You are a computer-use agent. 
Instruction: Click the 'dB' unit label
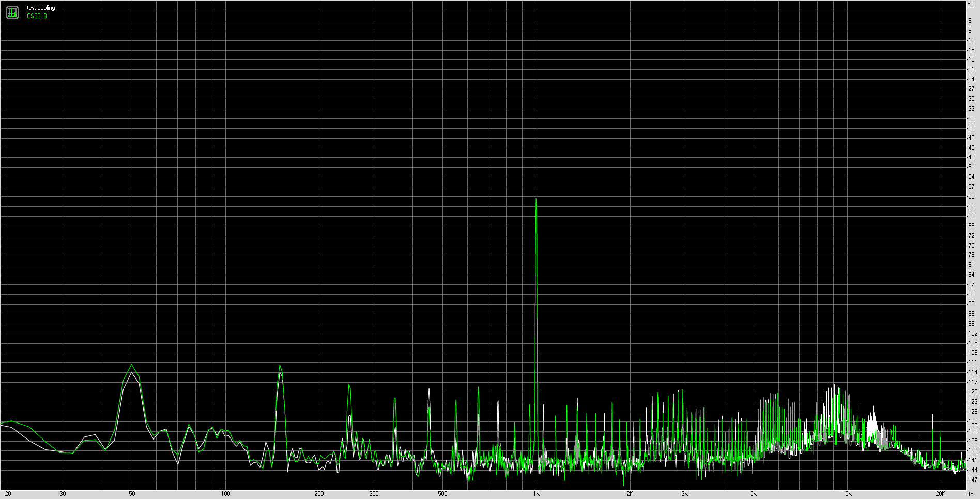pos(970,4)
